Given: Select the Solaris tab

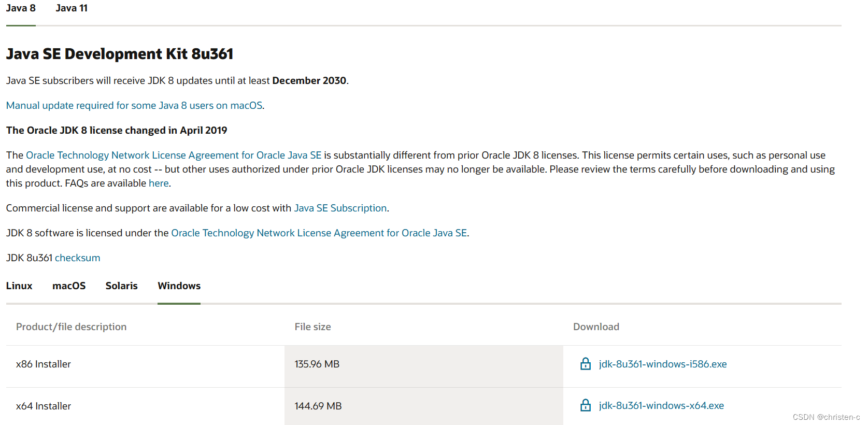Looking at the screenshot, I should pyautogui.click(x=122, y=286).
